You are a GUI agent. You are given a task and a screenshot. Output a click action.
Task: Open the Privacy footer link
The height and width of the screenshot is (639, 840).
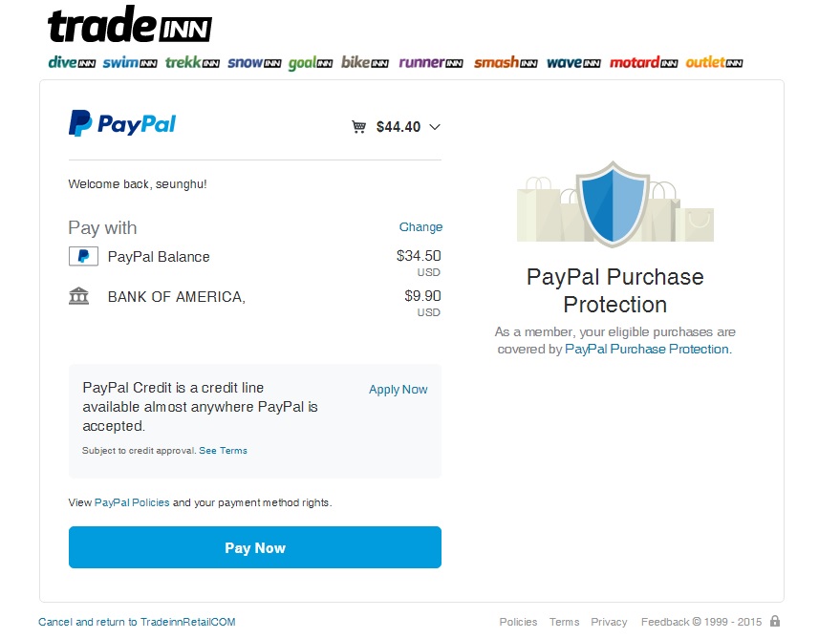tap(609, 622)
